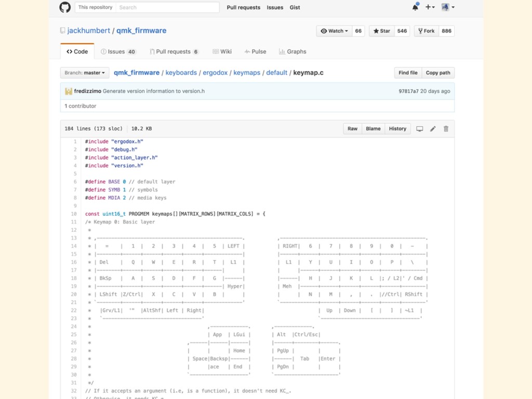Open commit message 'Generate version information to version.h'
The image size is (532, 399).
154,91
